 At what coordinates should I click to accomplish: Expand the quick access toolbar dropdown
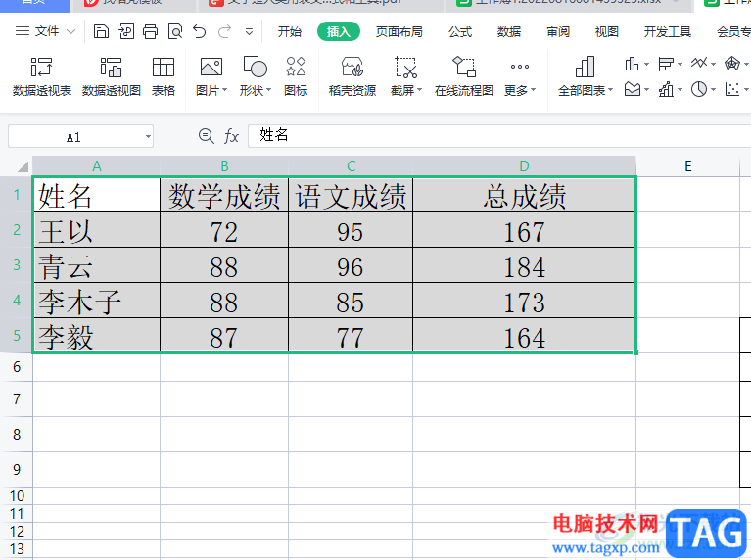pyautogui.click(x=249, y=32)
